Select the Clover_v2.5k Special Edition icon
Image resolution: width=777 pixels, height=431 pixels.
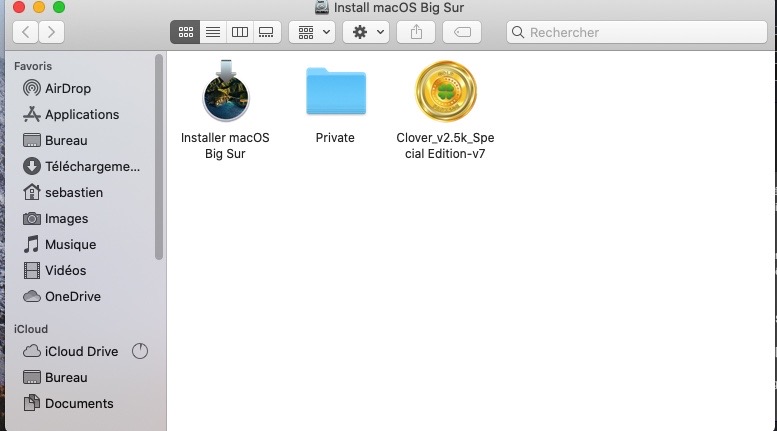coord(445,91)
